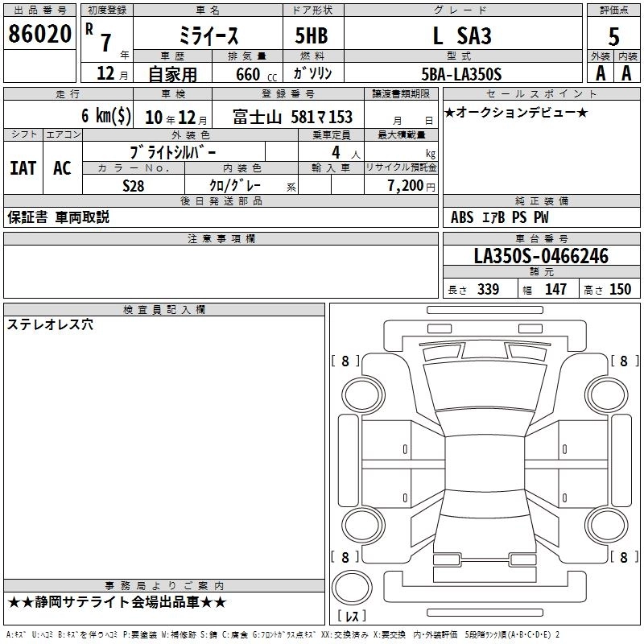Viewport: 644px width, 644px height.
Task: Click the ステレオレス穴 inspector note
Action: 50,324
